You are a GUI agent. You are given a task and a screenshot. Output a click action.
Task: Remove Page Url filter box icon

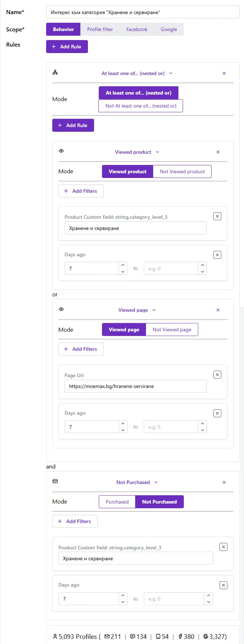point(217,375)
